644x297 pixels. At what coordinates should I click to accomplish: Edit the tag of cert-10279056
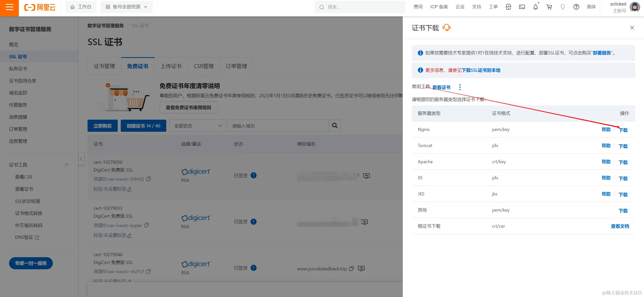click(130, 189)
